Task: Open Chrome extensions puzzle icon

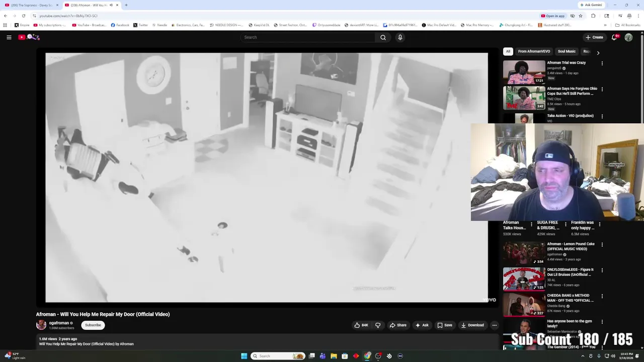Action: [x=593, y=16]
